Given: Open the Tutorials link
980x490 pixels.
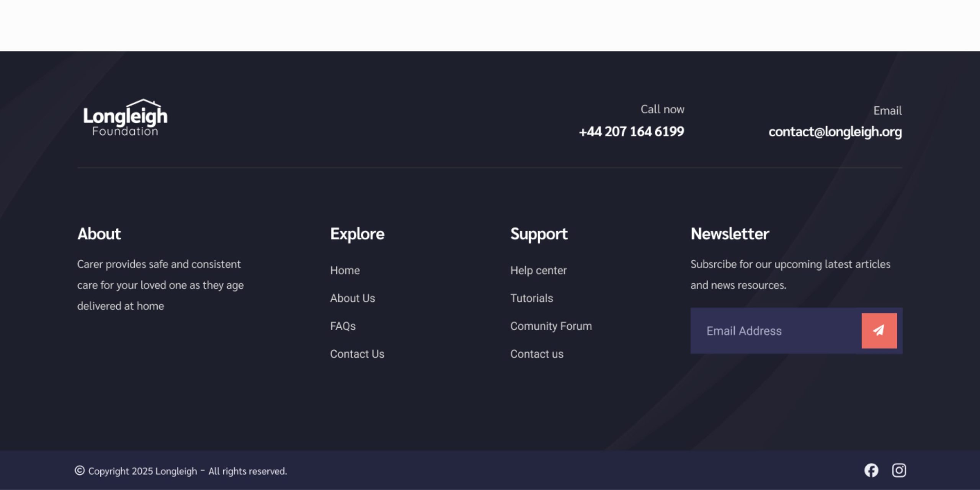Looking at the screenshot, I should tap(531, 298).
